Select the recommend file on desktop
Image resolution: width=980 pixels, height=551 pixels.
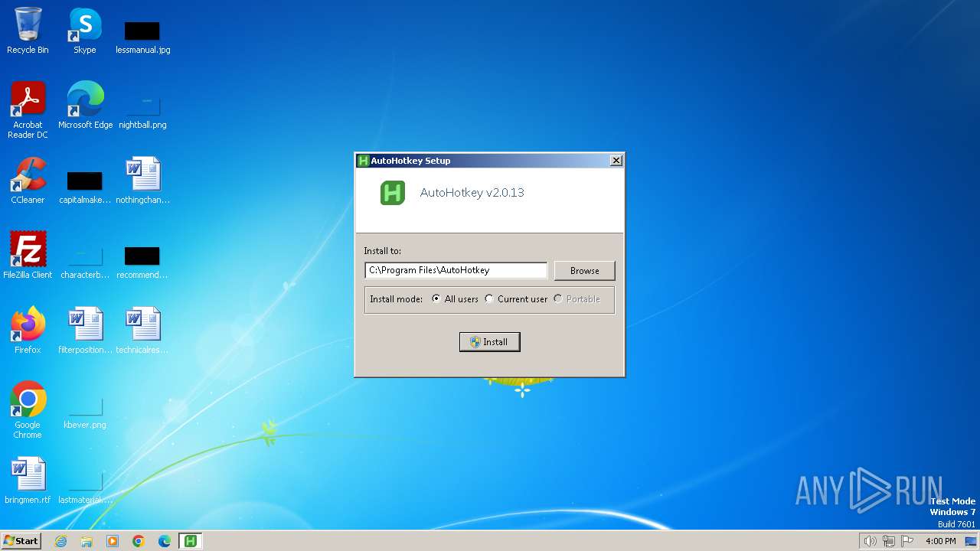point(142,262)
